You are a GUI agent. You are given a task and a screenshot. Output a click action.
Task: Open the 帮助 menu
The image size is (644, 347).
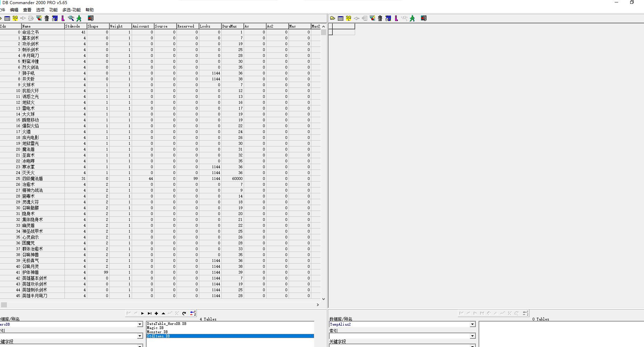point(89,10)
